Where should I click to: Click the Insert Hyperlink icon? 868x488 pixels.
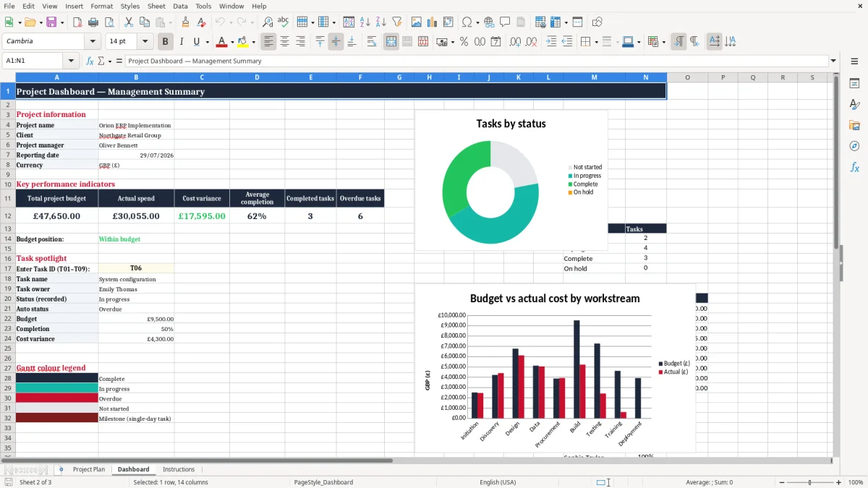point(489,22)
